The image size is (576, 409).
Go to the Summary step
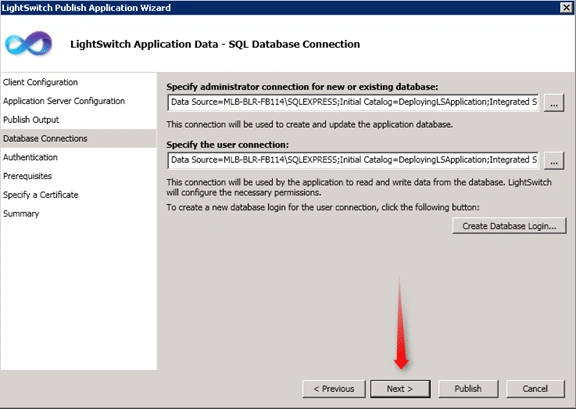(x=21, y=213)
